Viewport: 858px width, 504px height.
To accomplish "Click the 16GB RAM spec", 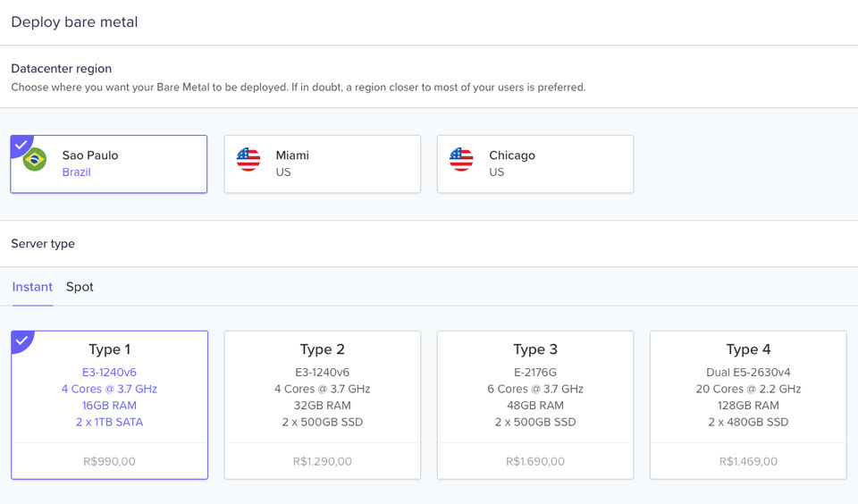I will pyautogui.click(x=109, y=406).
